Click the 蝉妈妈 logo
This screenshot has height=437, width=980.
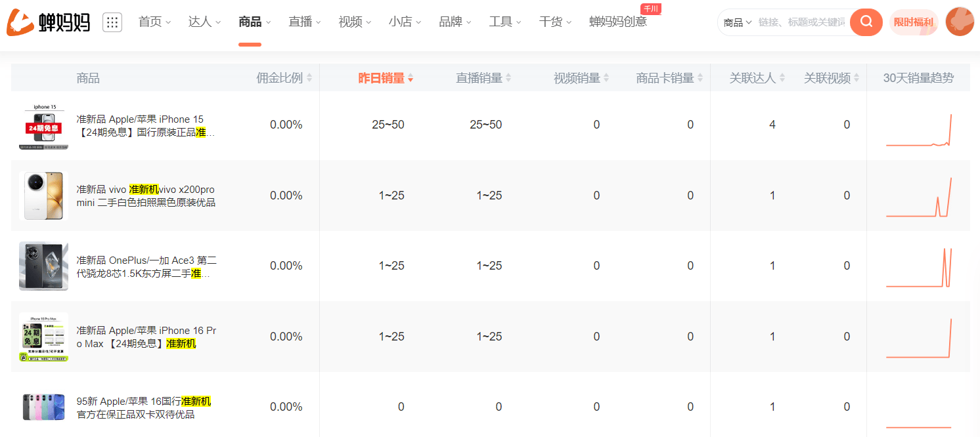(49, 22)
